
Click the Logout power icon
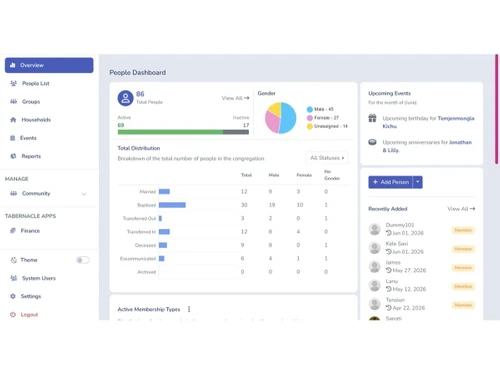(x=13, y=314)
